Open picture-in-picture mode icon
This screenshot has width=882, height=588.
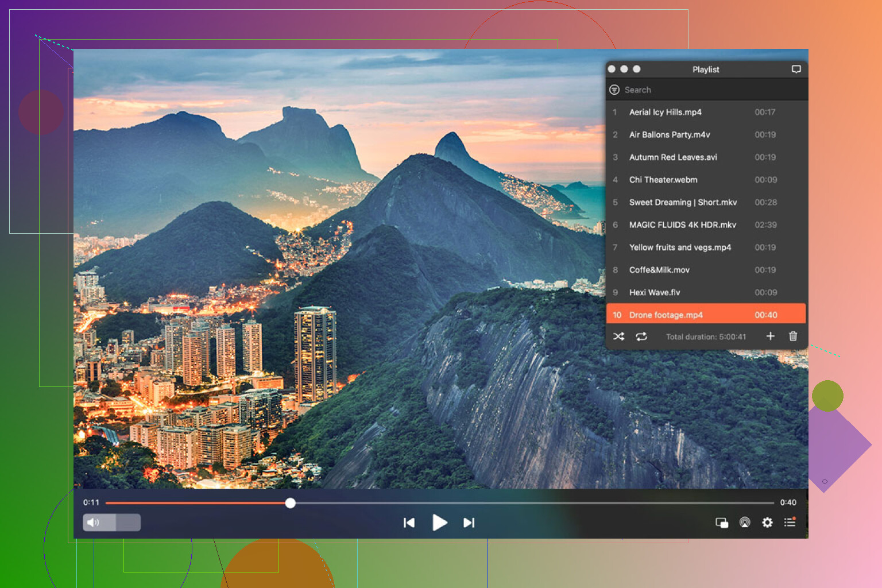(722, 523)
